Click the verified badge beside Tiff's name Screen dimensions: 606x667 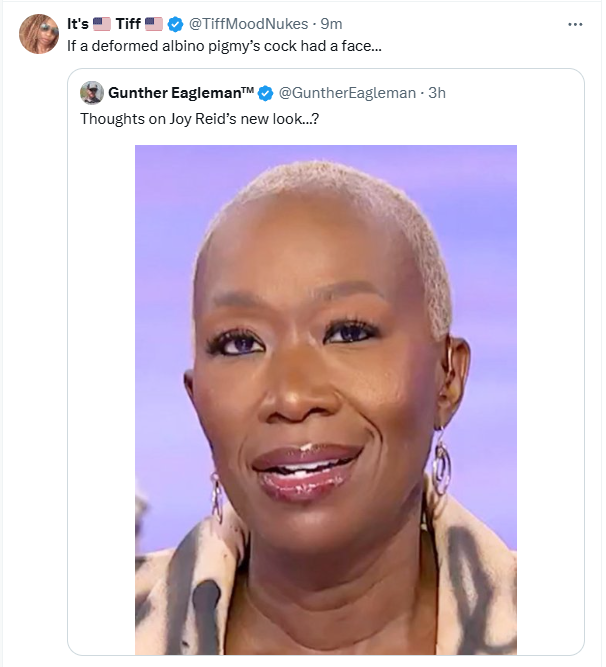(175, 24)
